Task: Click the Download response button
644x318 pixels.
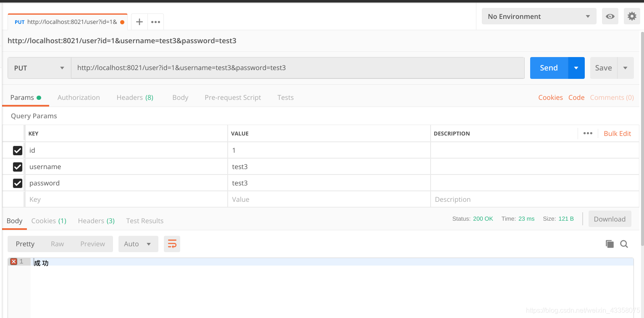Action: click(x=610, y=219)
